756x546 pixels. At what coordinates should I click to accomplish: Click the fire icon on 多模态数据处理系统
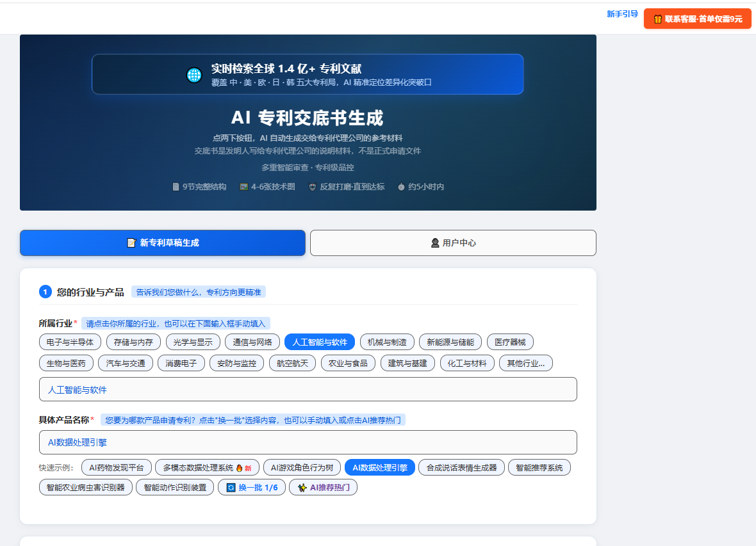coord(239,468)
